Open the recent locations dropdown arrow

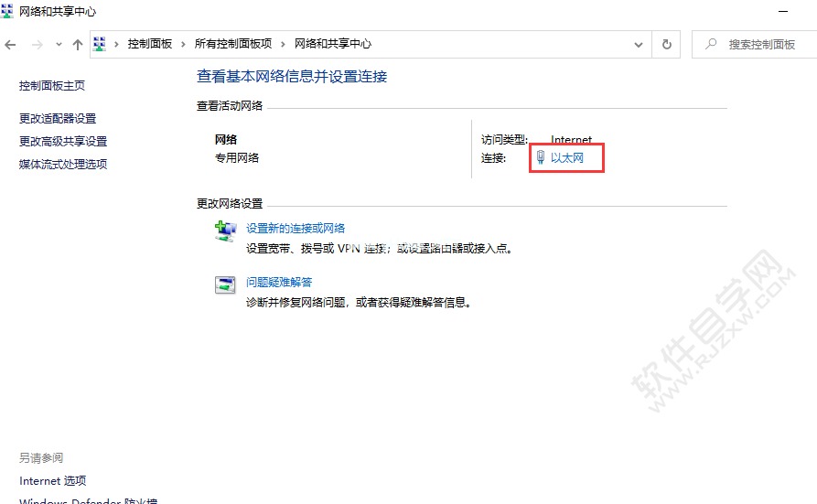coord(59,44)
